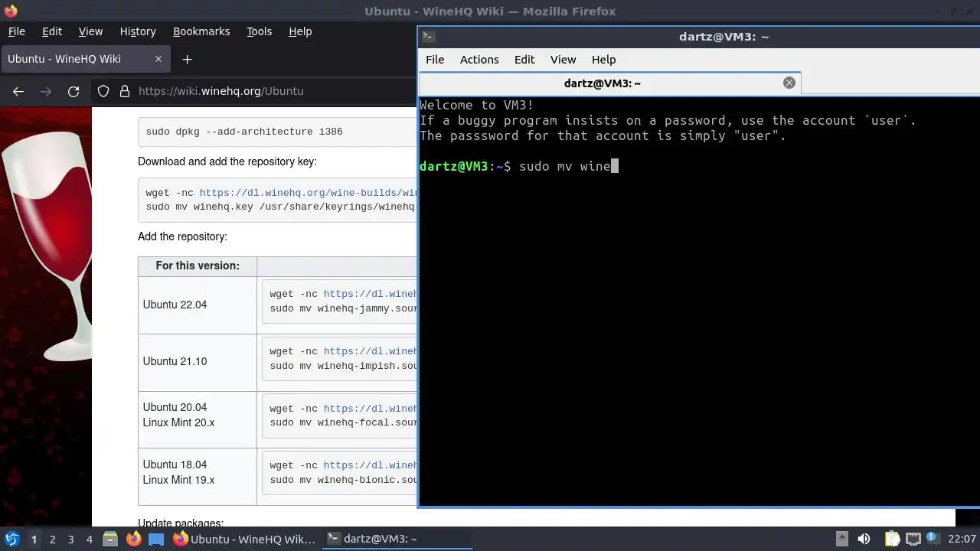Viewport: 980px width, 551px height.
Task: Follow the Ubuntu 22.04 wget repository link
Action: pos(370,294)
